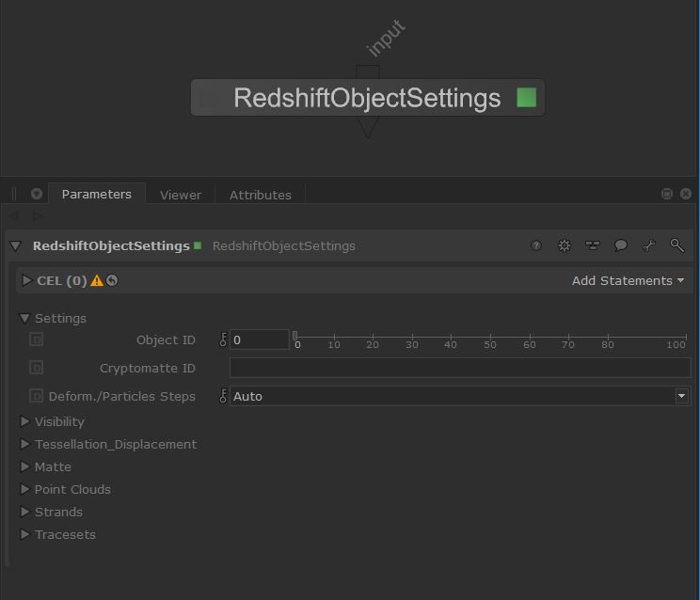
Task: Click green view flag on RedshiftObjectSettings node
Action: (526, 97)
